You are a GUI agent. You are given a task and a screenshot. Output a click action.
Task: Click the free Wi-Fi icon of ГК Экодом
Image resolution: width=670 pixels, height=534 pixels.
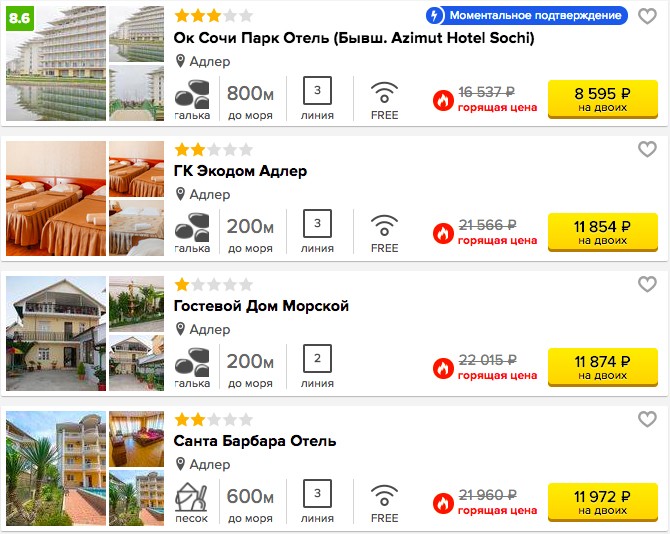point(384,226)
